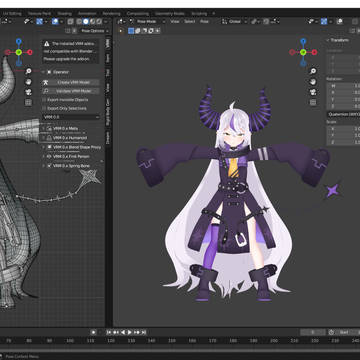This screenshot has width=360, height=360.
Task: Click the Validate VRM Model magnifier icon
Action: (46, 91)
